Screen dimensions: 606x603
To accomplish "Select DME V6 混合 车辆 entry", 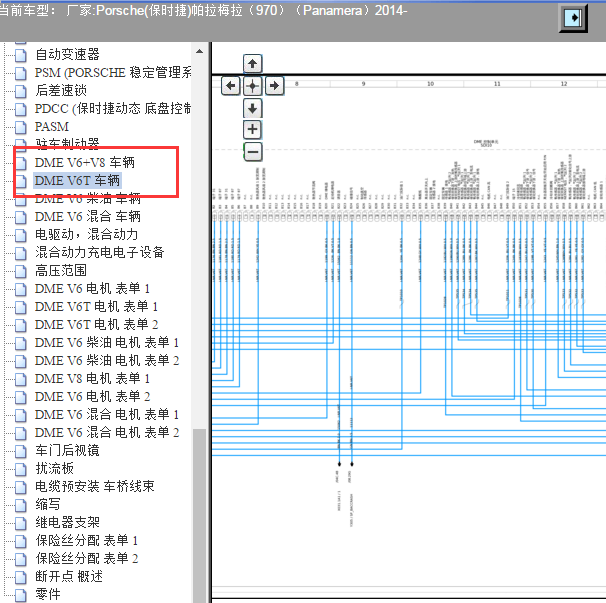I will pos(88,216).
